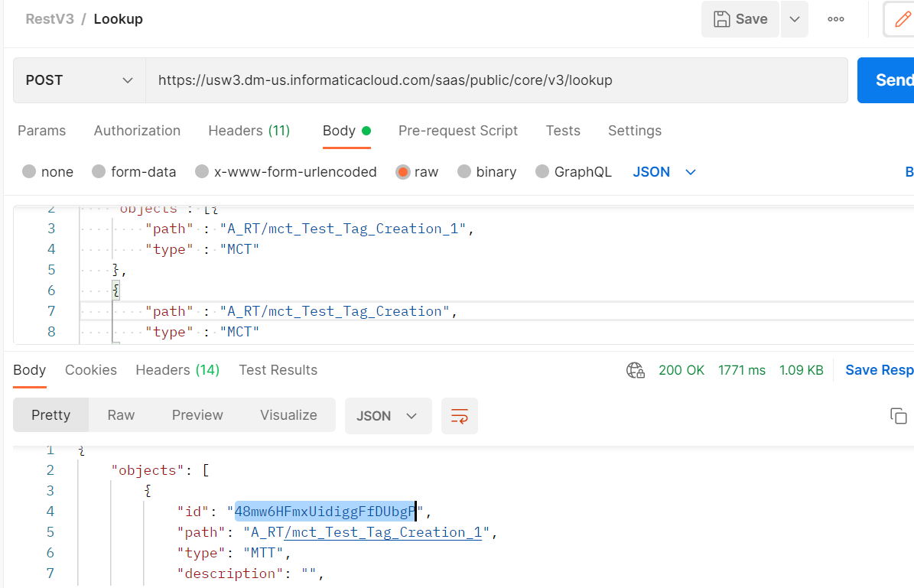Select the request Body tab
914x588 pixels.
point(346,131)
